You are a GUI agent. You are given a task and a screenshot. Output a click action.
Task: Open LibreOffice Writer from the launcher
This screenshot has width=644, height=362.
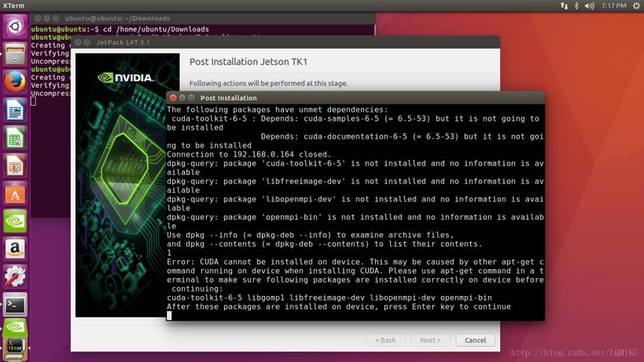tap(15, 109)
